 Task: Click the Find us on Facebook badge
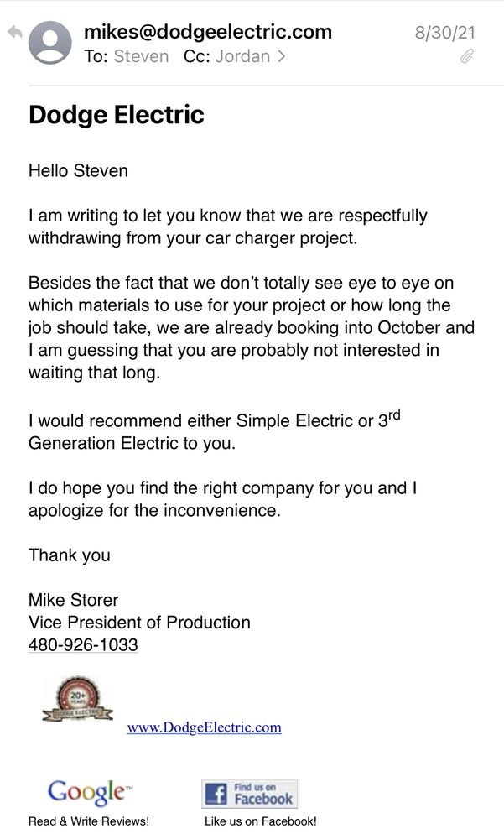click(249, 793)
